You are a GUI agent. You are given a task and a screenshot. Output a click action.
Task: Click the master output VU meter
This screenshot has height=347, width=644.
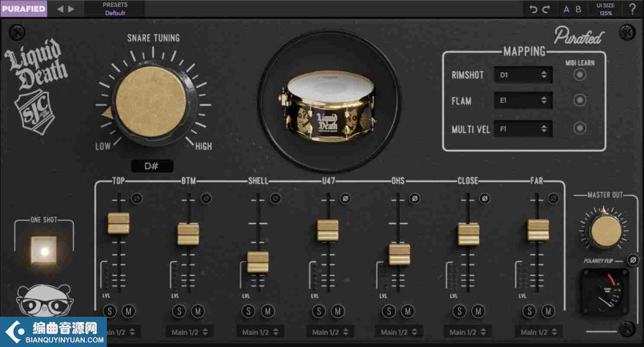[x=604, y=292]
